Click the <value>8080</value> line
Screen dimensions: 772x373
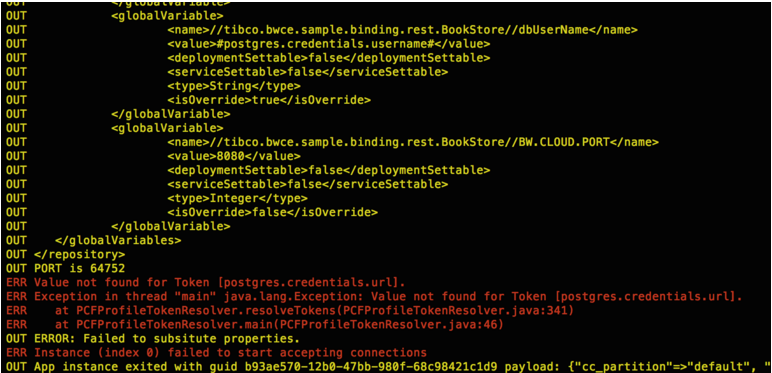[234, 156]
